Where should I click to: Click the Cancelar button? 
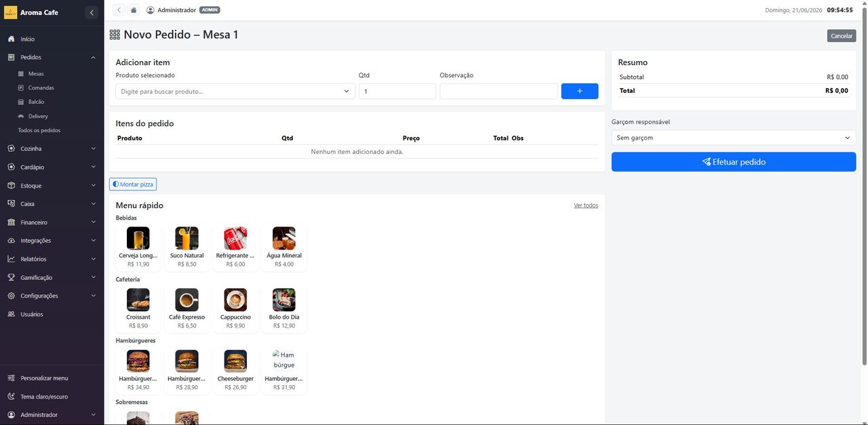point(842,36)
